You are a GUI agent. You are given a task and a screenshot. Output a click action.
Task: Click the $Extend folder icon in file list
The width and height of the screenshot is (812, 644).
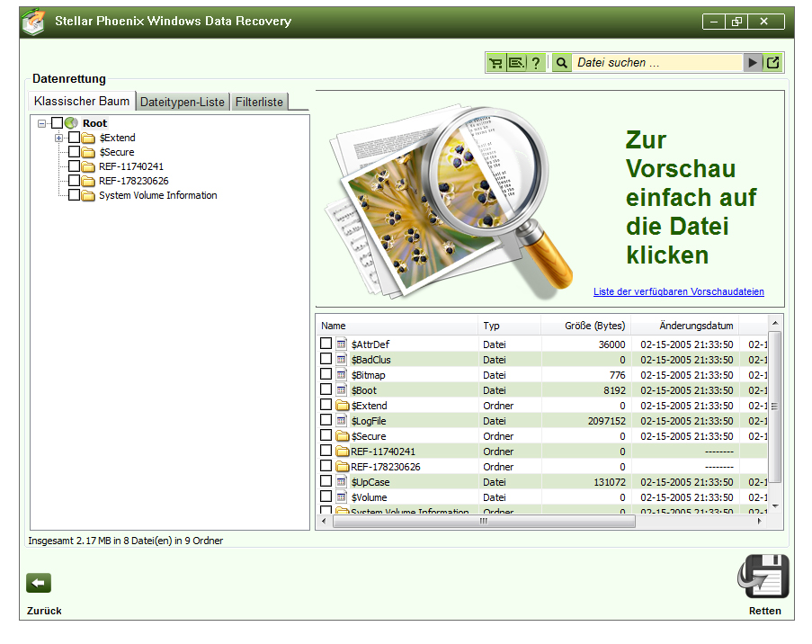(343, 405)
